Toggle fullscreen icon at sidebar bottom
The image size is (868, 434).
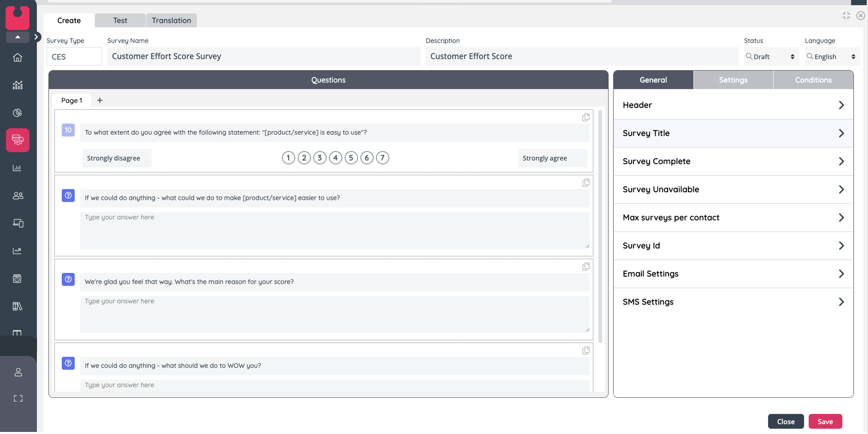point(18,399)
